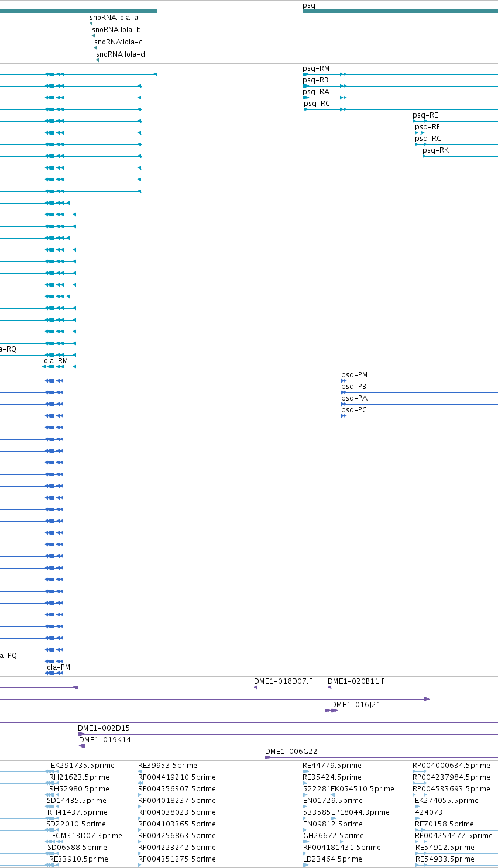Viewport: 498px width, 868px height.
Task: Click EST RP004038023.5prime
Action: (177, 812)
